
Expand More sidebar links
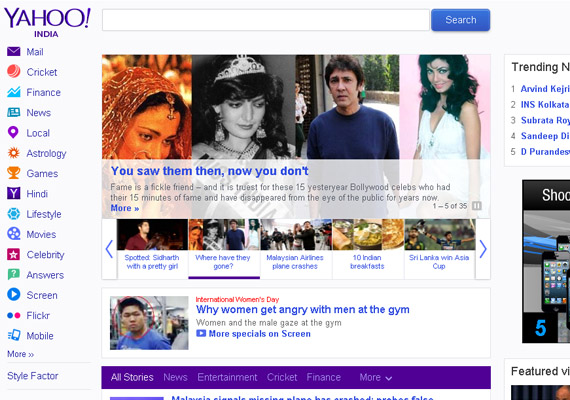coord(21,354)
